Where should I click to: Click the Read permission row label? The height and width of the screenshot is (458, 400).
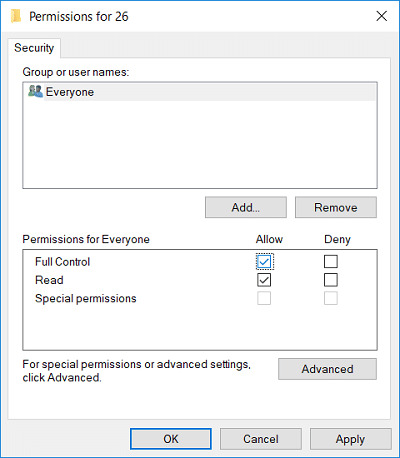49,280
